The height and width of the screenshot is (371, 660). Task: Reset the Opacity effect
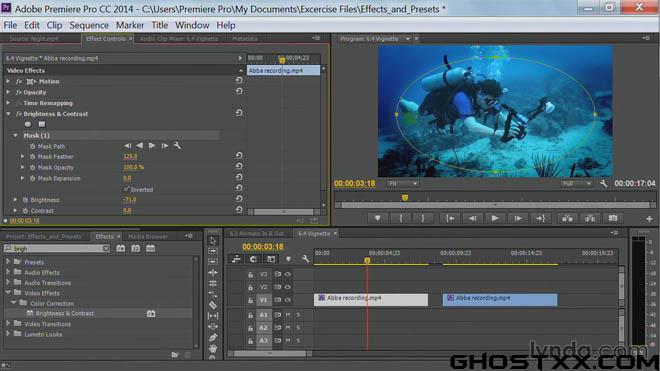click(x=239, y=91)
